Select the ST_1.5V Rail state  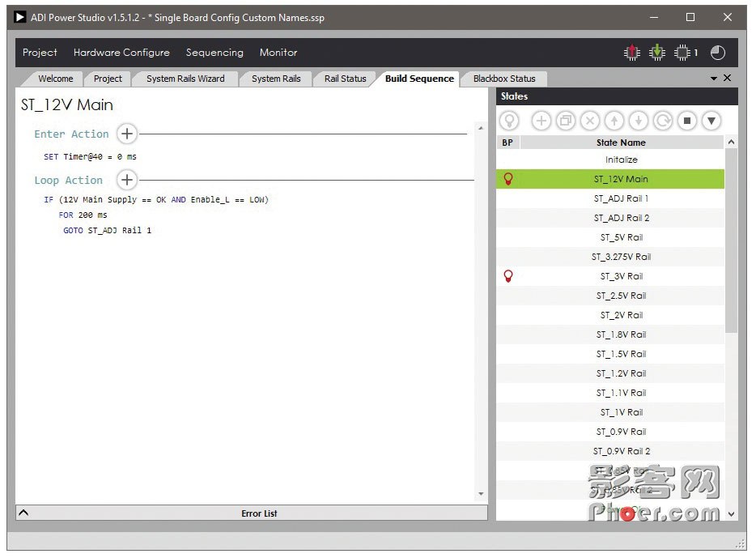[622, 354]
